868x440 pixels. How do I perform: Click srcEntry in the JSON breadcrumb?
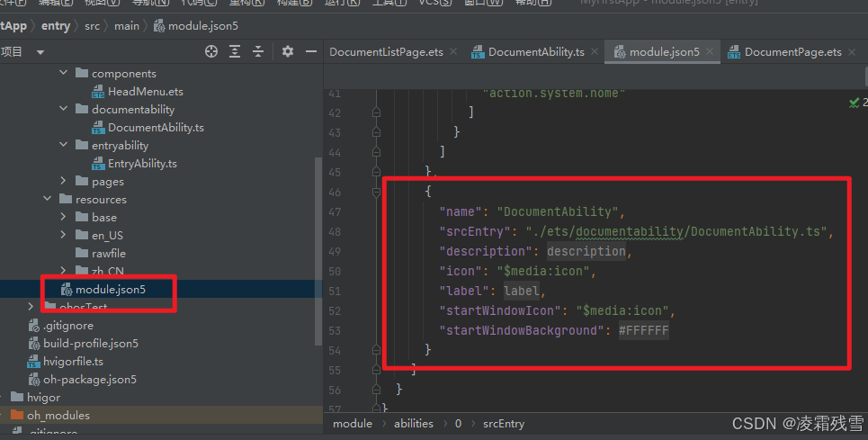(x=504, y=424)
